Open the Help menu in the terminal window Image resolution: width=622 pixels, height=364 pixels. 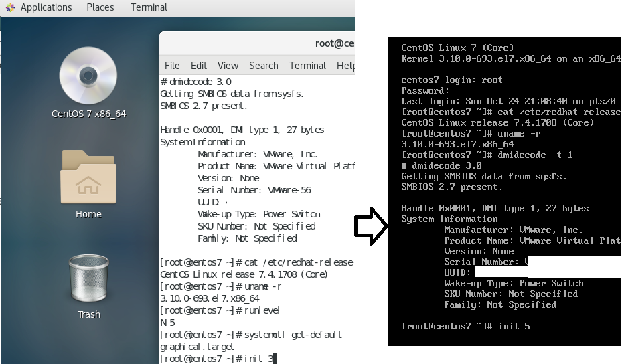point(345,66)
